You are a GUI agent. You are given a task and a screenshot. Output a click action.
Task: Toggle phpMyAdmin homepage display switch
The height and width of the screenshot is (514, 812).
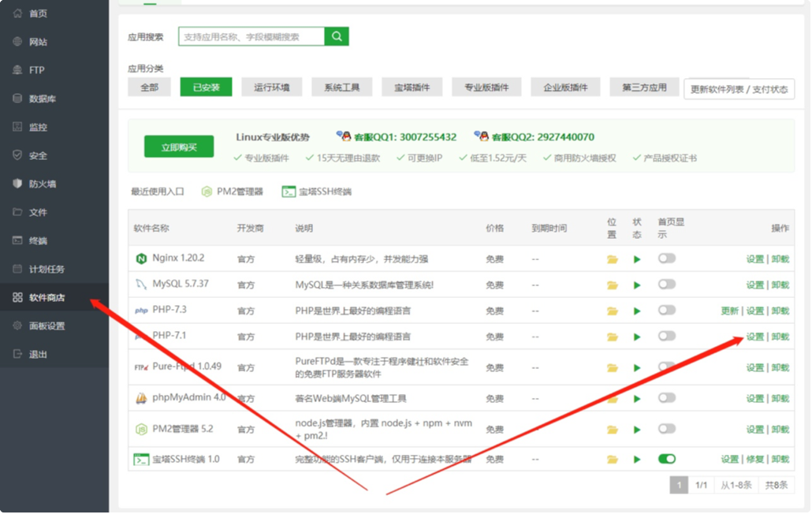click(x=666, y=397)
